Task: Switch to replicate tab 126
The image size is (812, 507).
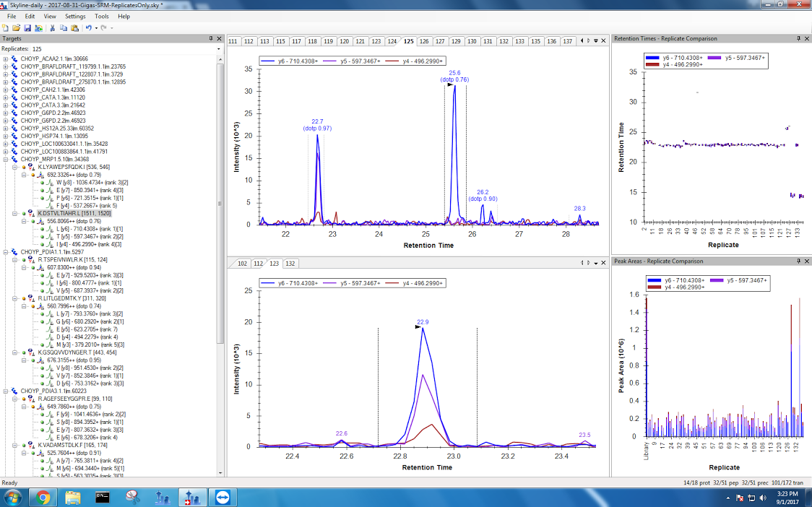Action: point(424,41)
